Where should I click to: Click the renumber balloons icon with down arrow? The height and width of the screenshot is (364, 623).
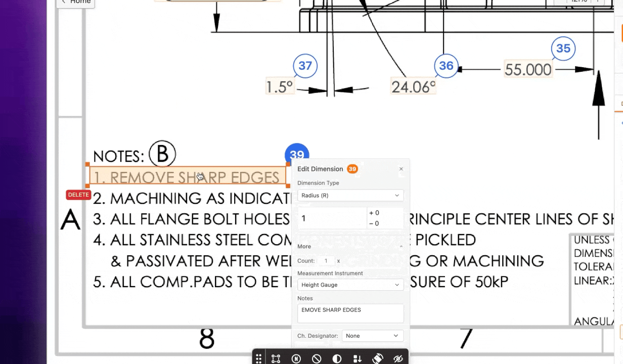click(x=357, y=358)
